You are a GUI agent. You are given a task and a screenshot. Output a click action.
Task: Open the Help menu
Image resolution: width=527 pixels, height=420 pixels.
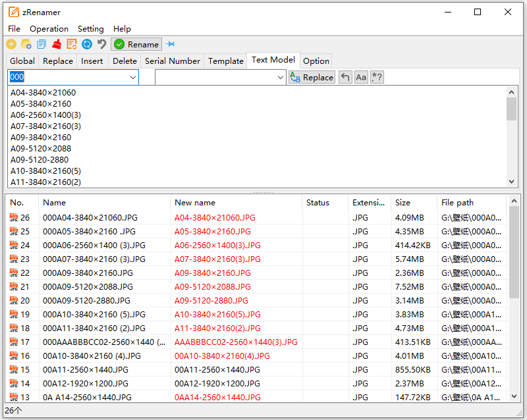coord(122,29)
